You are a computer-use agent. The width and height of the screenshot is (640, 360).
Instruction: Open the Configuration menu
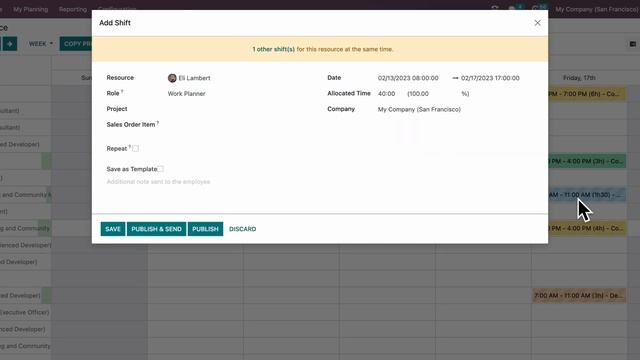pos(117,9)
